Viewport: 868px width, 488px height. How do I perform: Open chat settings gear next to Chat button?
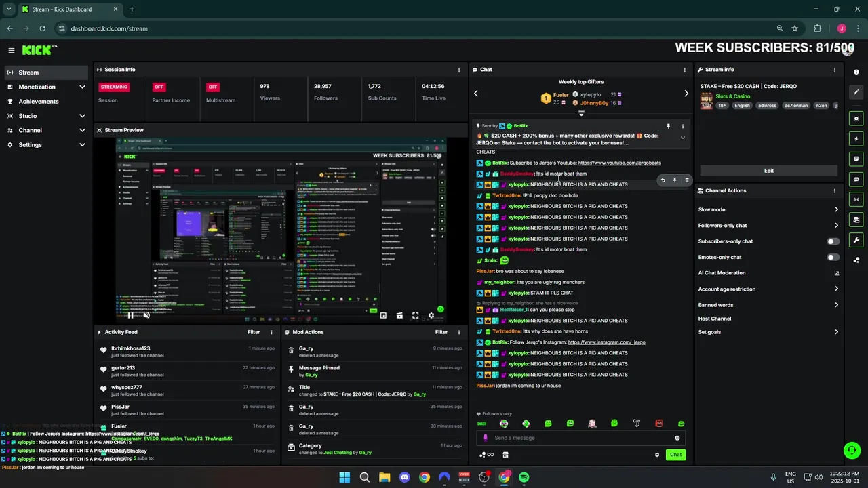(x=656, y=455)
